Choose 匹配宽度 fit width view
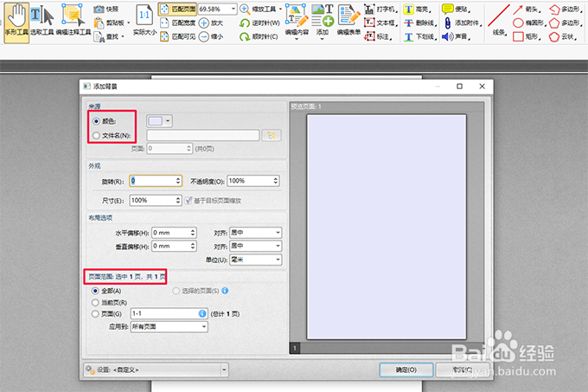Viewport: 588px width, 392px height. (178, 22)
